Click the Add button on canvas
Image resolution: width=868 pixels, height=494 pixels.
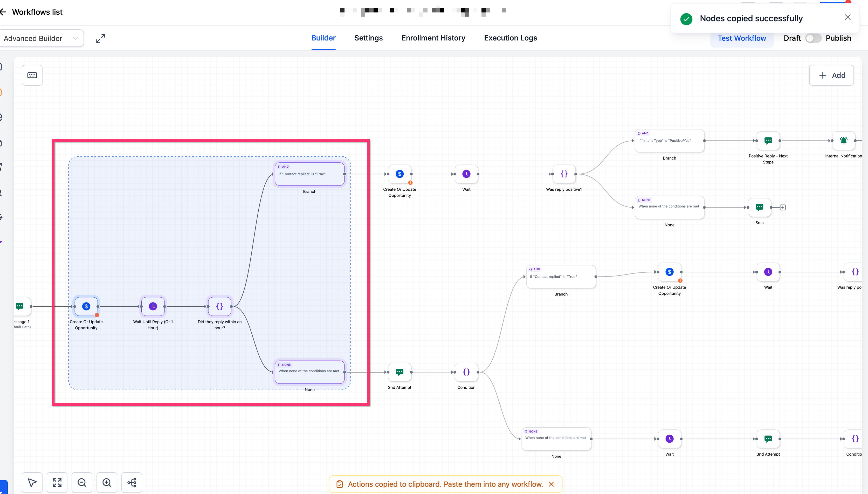tap(831, 75)
